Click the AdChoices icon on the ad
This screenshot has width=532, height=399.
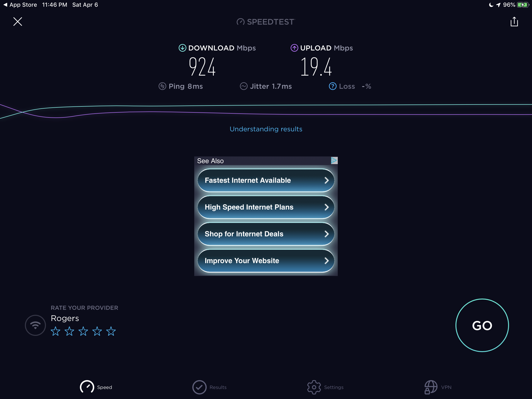coord(334,161)
